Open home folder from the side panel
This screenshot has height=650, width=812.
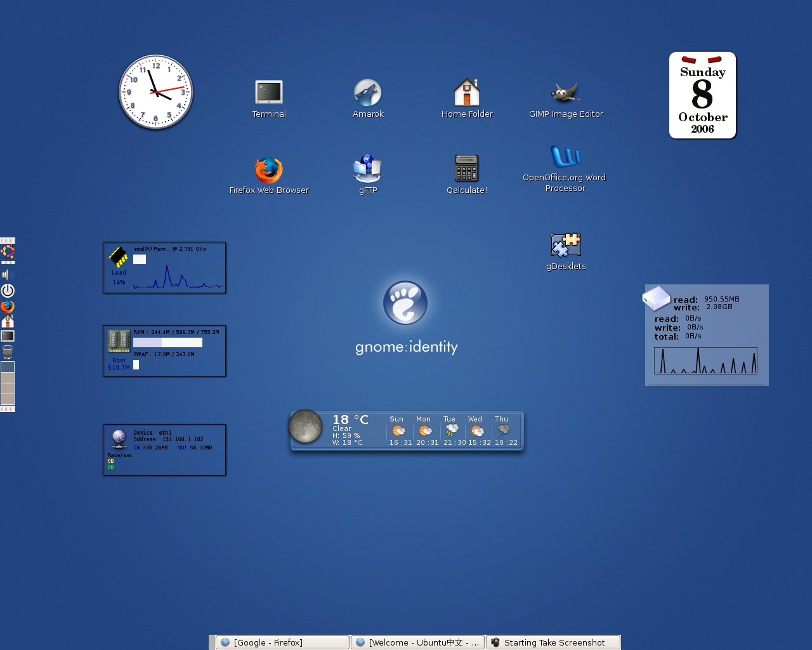click(8, 321)
